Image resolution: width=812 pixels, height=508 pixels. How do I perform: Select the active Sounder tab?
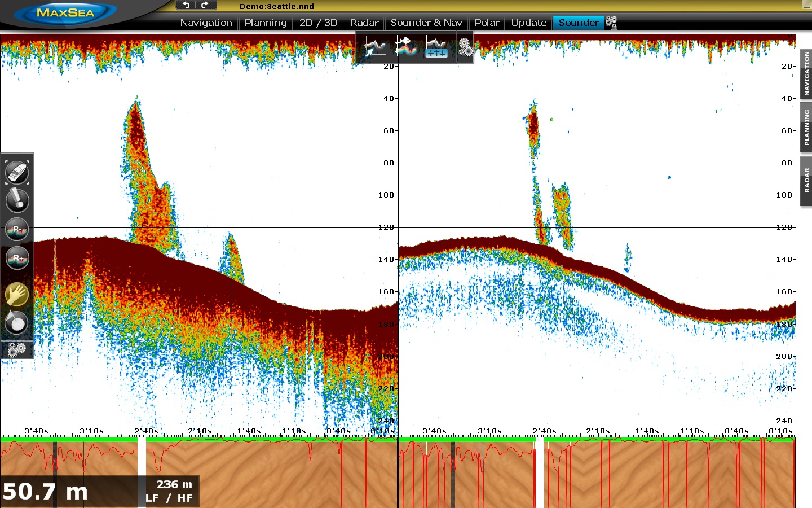click(x=579, y=23)
